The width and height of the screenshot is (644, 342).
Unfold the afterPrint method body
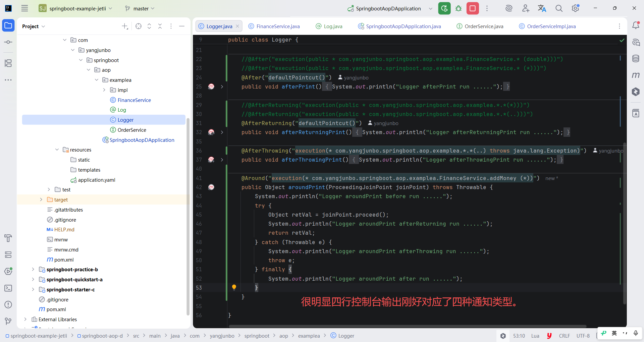[222, 87]
